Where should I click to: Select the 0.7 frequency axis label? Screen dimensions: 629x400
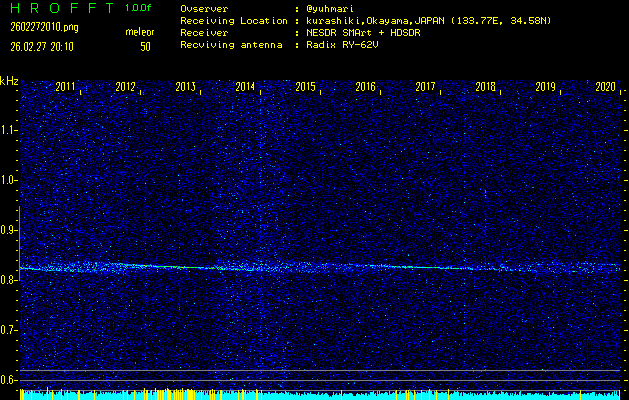[9, 330]
